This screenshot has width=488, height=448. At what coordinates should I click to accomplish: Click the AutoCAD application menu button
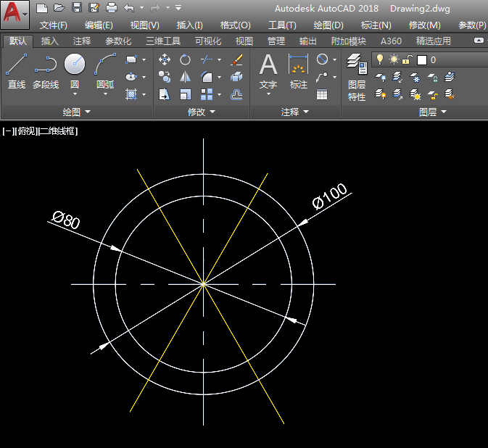pyautogui.click(x=15, y=15)
